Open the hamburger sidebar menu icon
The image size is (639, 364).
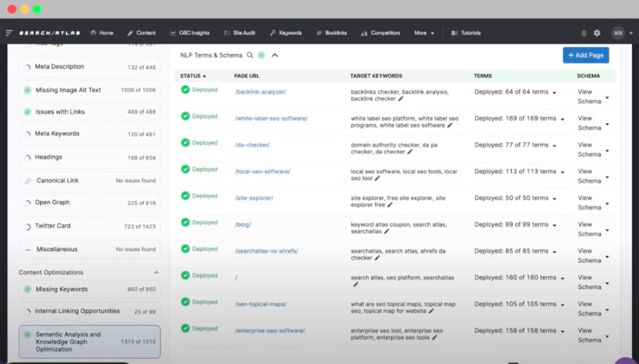(x=9, y=33)
